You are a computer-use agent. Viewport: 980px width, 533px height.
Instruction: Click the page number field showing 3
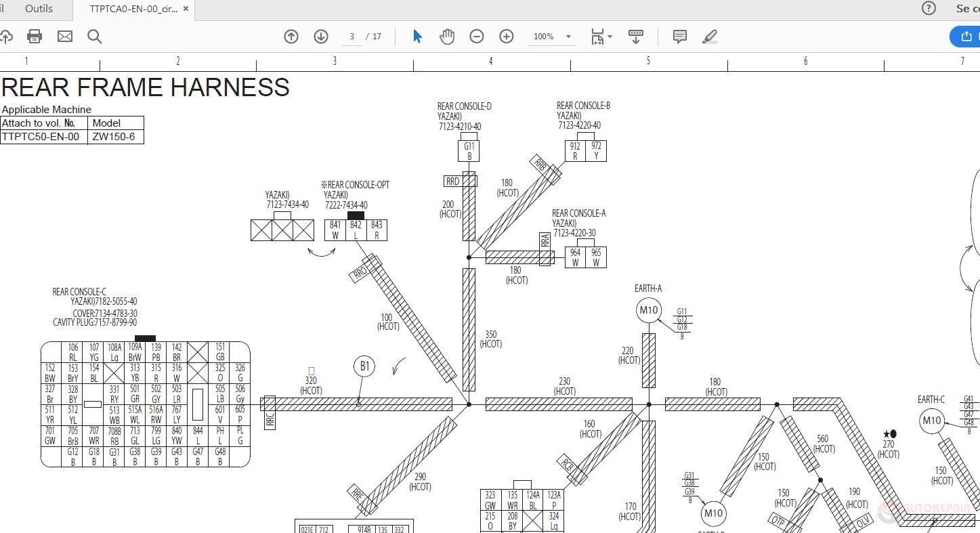point(352,37)
